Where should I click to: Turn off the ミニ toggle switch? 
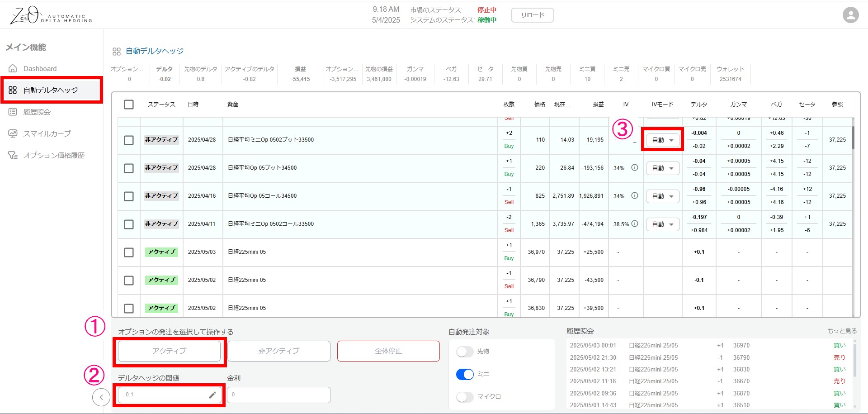click(465, 374)
